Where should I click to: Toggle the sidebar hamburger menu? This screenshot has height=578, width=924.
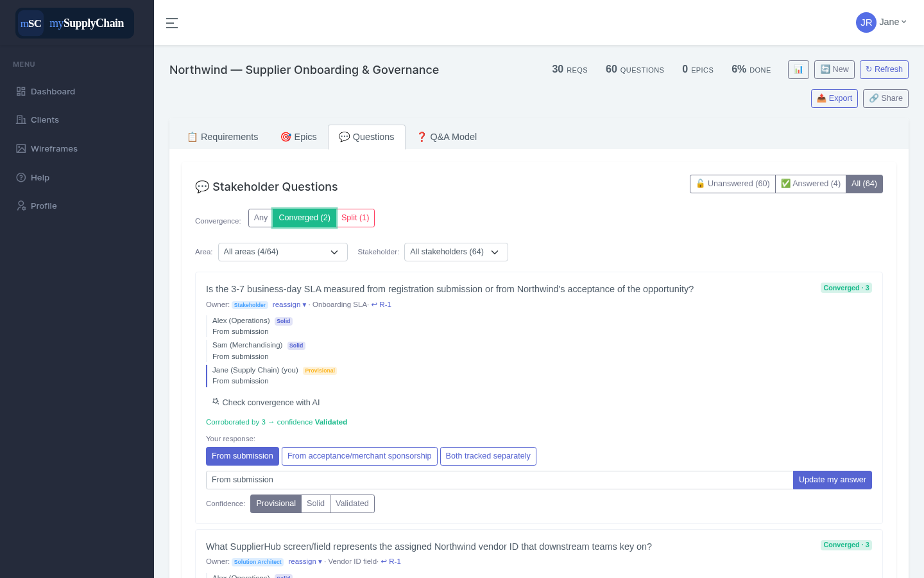(172, 23)
